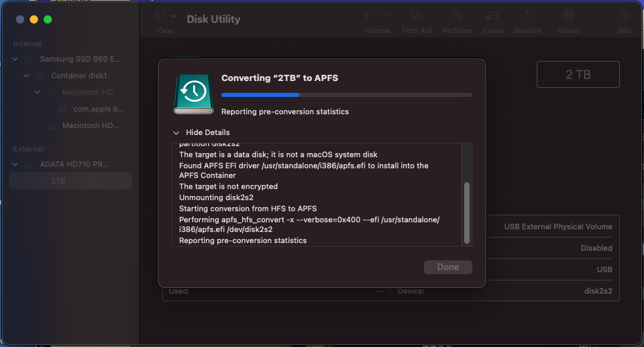This screenshot has height=347, width=644.
Task: Click the "Disabled" value in info table
Action: point(596,248)
